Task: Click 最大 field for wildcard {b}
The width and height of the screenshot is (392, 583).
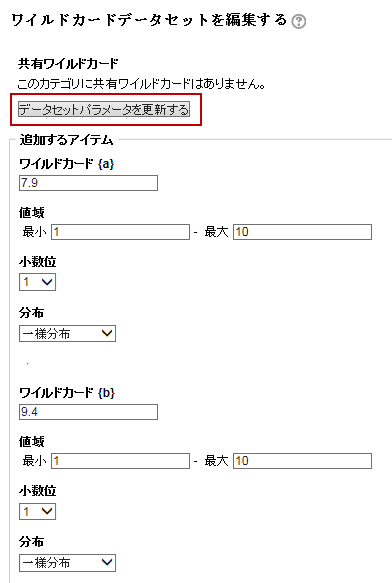Action: tap(302, 461)
